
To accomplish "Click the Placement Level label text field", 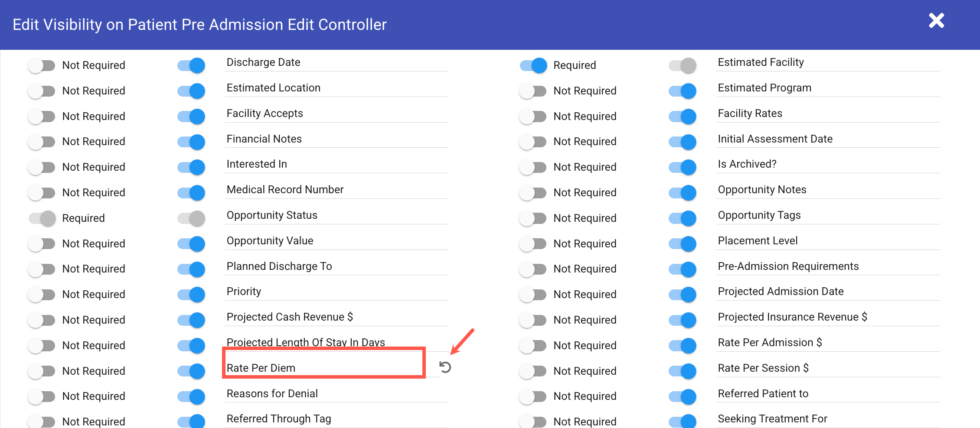I will pos(827,241).
